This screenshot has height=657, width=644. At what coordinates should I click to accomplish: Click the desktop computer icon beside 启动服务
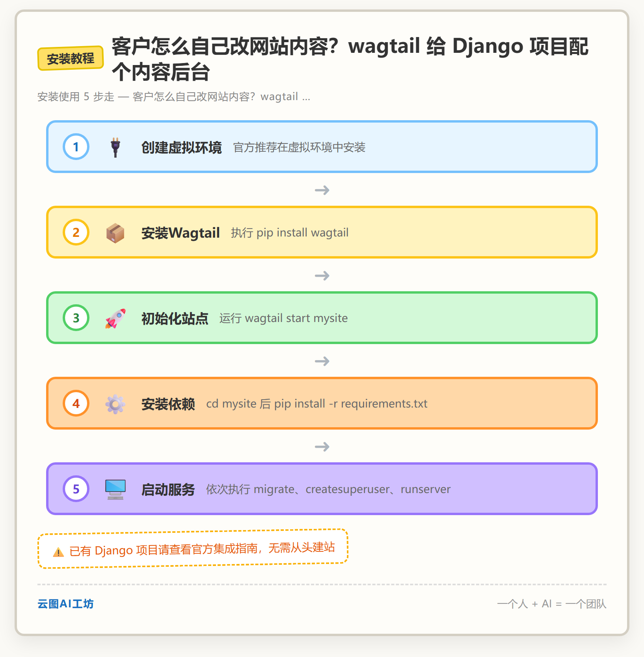(115, 489)
